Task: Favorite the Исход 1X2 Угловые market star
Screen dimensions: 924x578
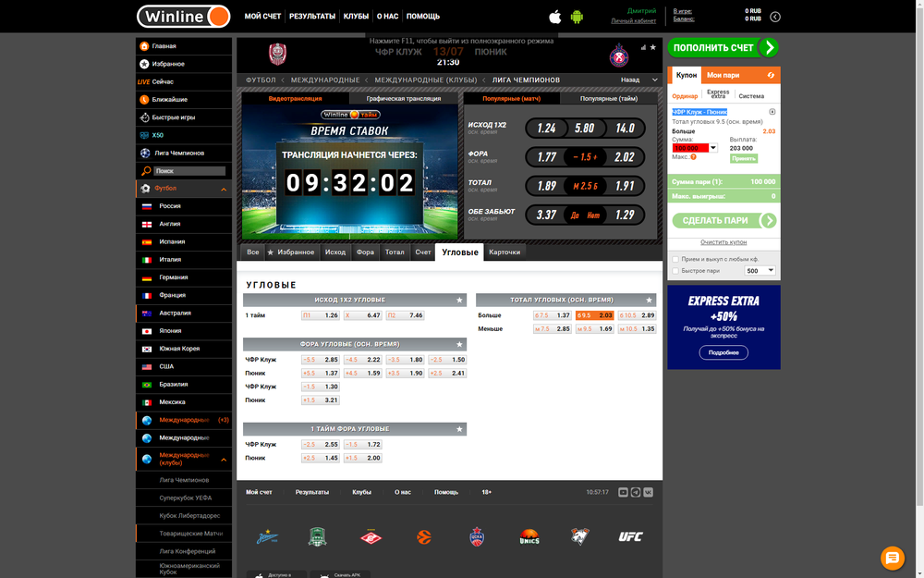Action: coord(459,301)
